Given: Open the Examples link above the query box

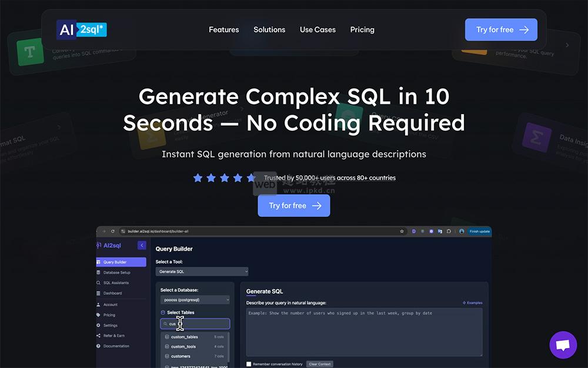Looking at the screenshot, I should (472, 302).
